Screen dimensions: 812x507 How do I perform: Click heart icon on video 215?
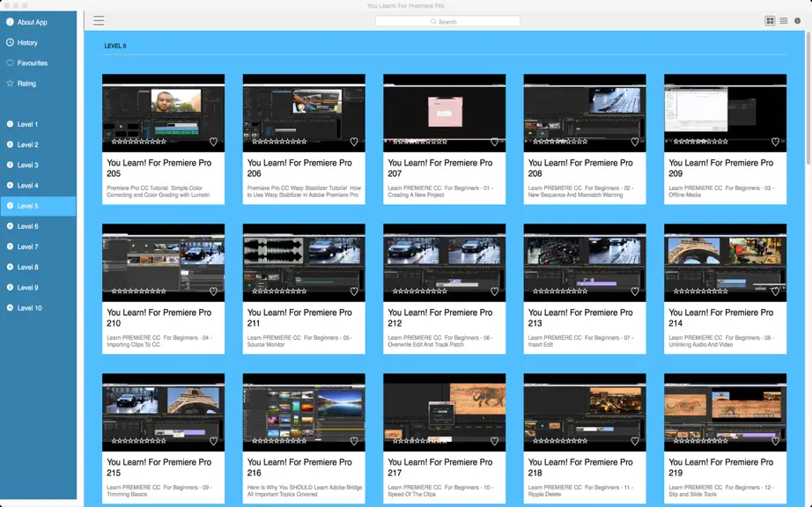click(213, 441)
